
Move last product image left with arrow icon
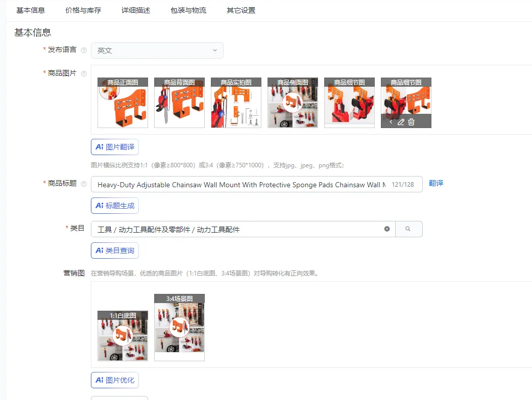point(391,122)
